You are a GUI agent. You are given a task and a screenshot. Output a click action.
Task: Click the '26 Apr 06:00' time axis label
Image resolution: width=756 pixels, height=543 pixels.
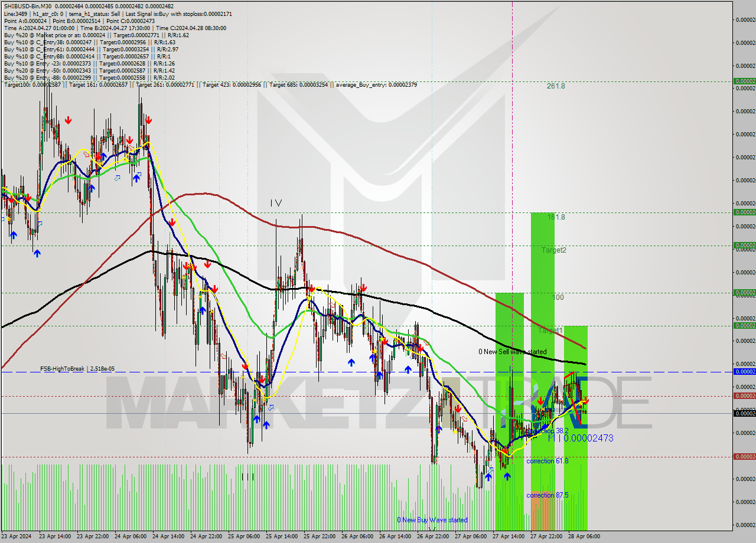click(x=358, y=537)
